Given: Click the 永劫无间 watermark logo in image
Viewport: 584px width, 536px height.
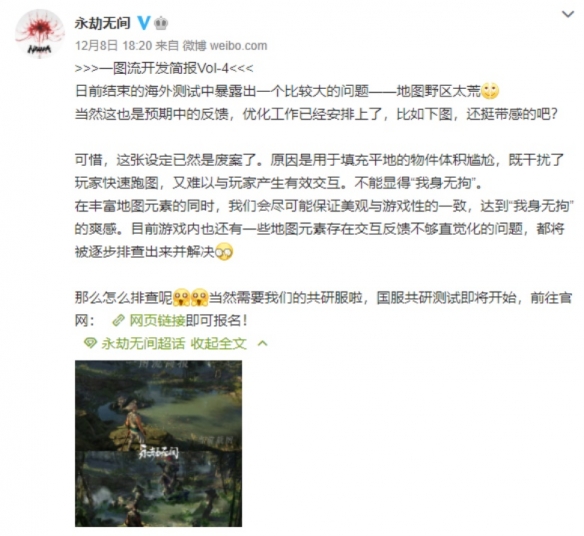Looking at the screenshot, I should point(158,451).
